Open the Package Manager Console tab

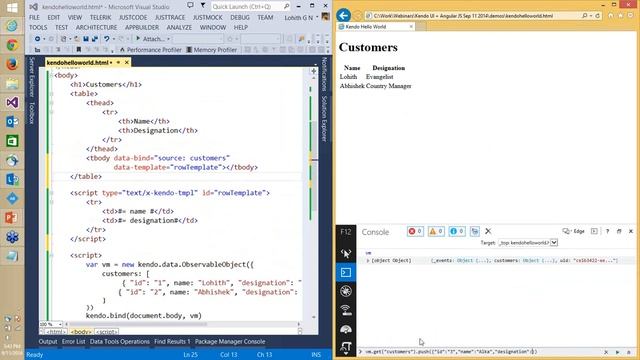(230, 342)
